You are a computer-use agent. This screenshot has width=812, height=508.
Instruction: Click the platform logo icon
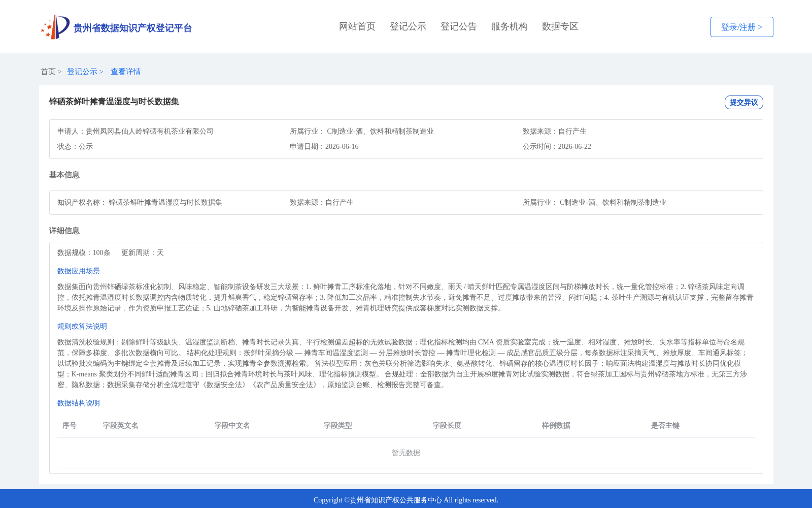(55, 27)
